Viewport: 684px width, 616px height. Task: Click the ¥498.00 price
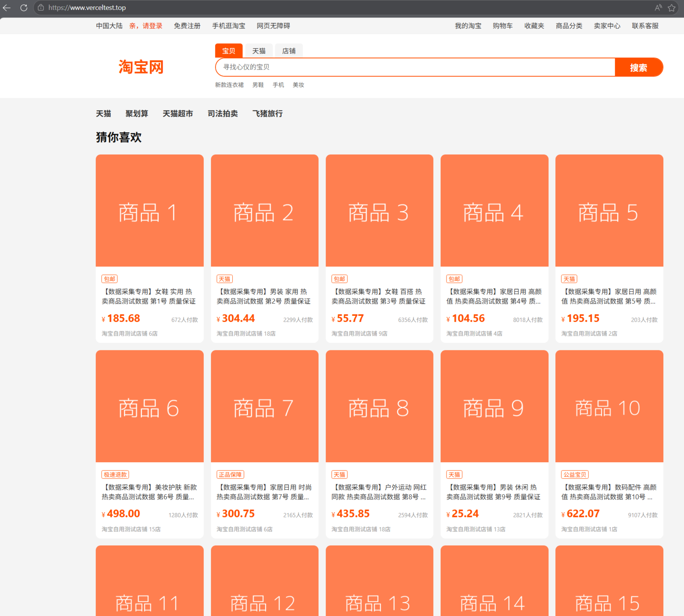[x=121, y=514]
